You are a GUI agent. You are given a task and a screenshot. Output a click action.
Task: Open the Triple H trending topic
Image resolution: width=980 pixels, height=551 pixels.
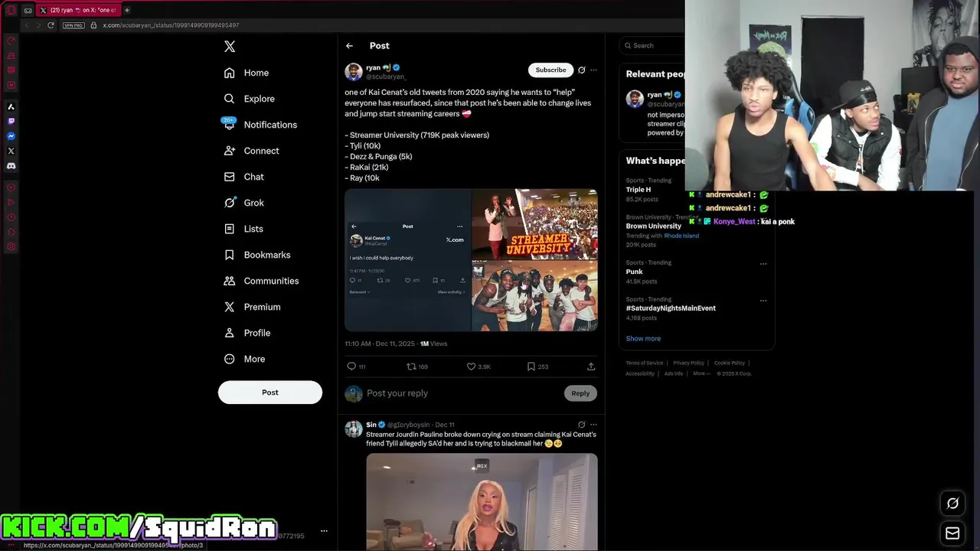639,190
